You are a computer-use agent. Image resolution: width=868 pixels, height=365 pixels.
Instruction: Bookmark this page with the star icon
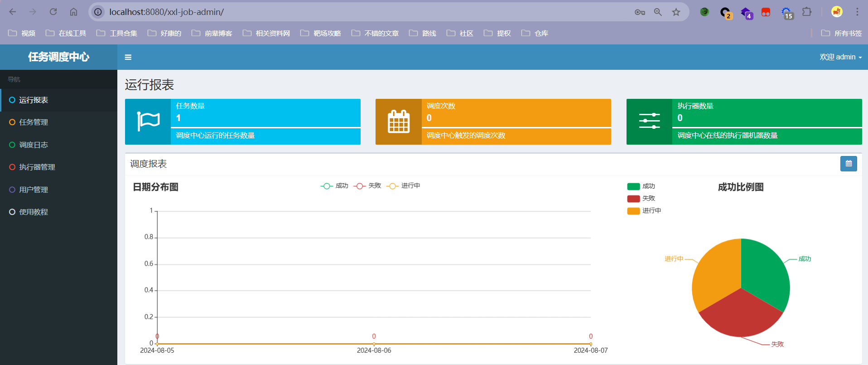[676, 12]
